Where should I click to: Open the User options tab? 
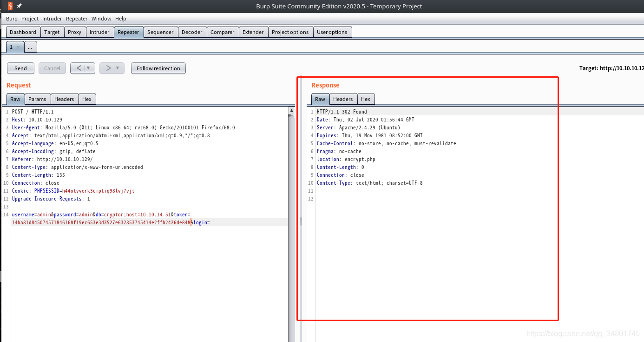[x=332, y=32]
